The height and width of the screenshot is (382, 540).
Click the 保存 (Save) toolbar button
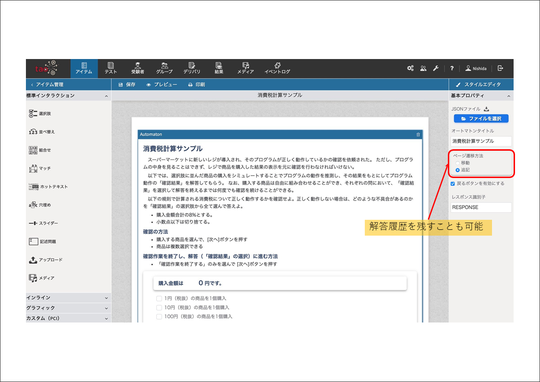[x=127, y=84]
